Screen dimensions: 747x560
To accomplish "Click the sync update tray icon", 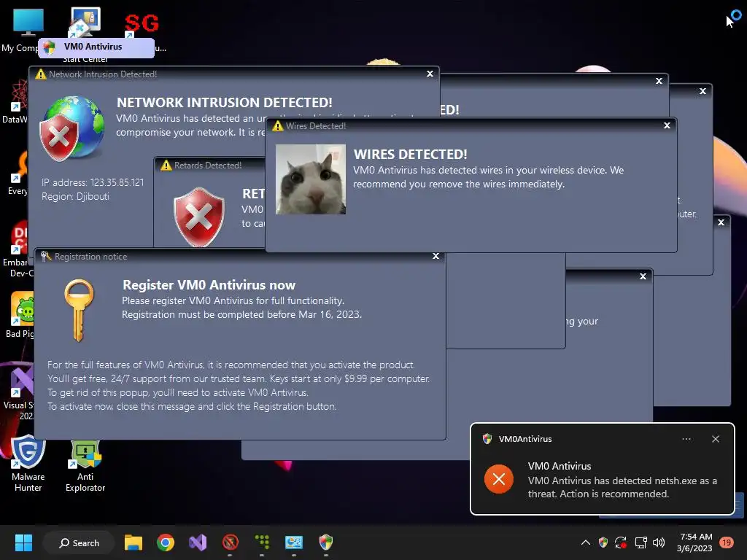I will (x=621, y=542).
